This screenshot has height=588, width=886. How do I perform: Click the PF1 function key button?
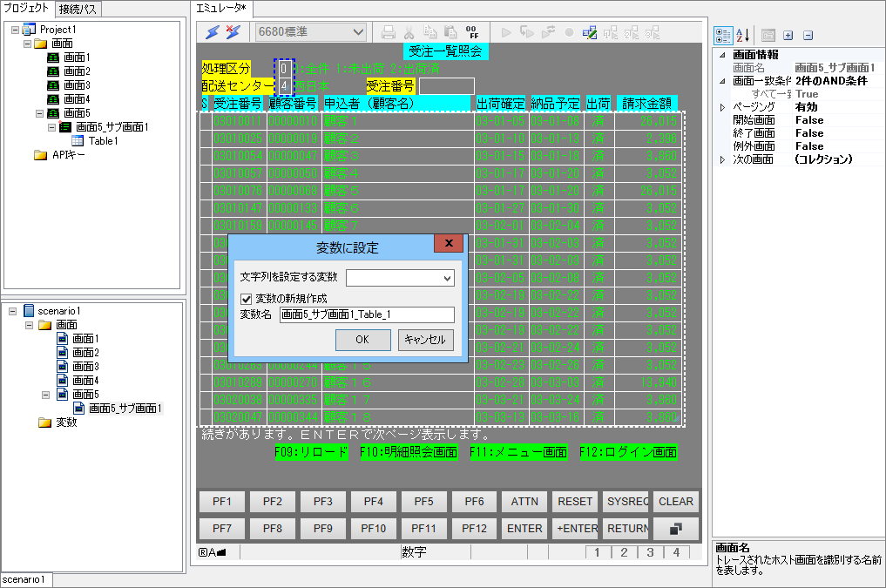coord(222,502)
